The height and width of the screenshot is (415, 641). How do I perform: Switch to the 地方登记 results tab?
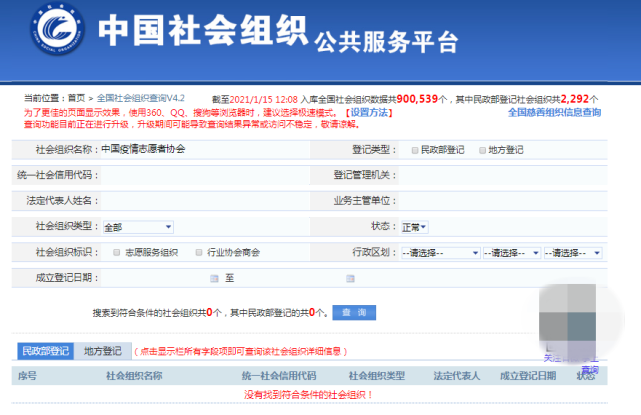(x=103, y=351)
